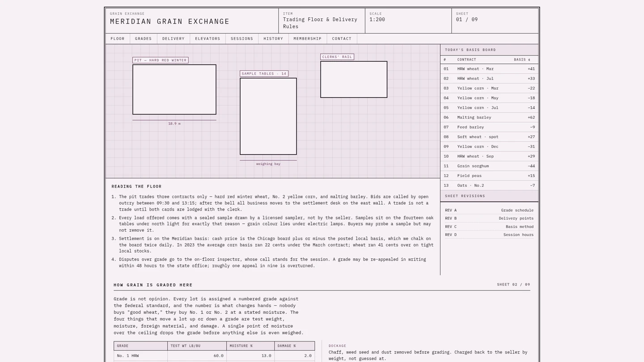Select the Pit — Hard Red Winter room
Image resolution: width=644 pixels, height=362 pixels.
(x=174, y=89)
